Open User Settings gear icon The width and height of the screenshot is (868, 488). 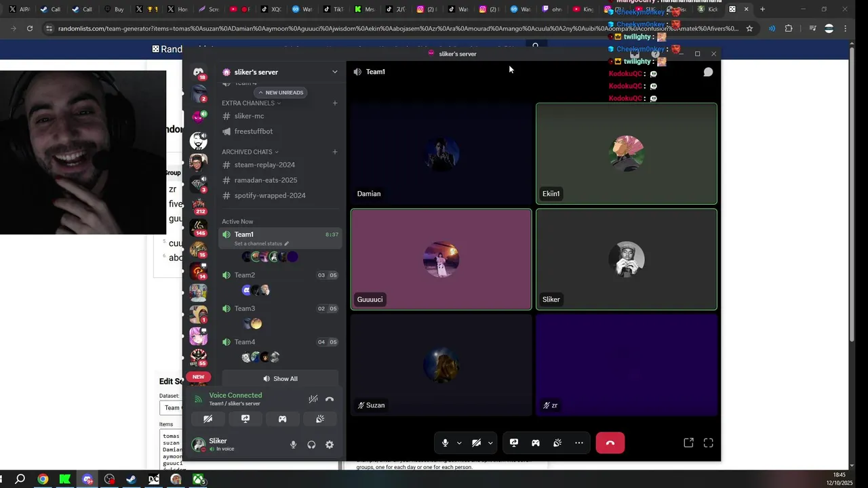(x=330, y=445)
